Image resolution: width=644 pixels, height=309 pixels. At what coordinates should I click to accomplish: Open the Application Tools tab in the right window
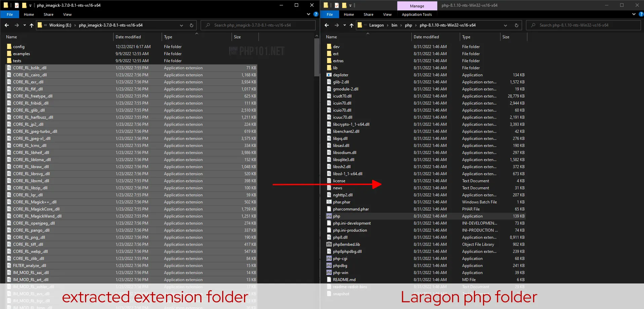click(x=417, y=14)
